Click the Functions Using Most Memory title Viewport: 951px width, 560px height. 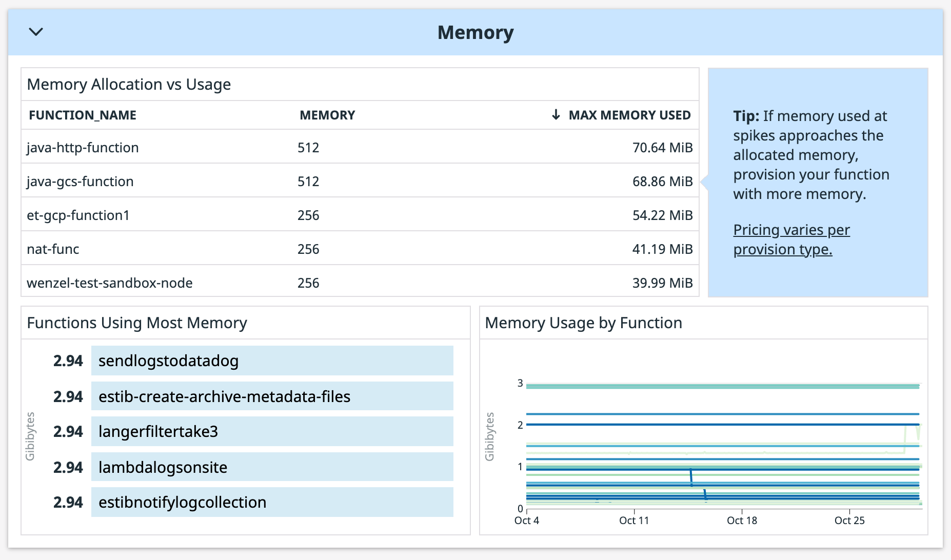click(x=137, y=323)
